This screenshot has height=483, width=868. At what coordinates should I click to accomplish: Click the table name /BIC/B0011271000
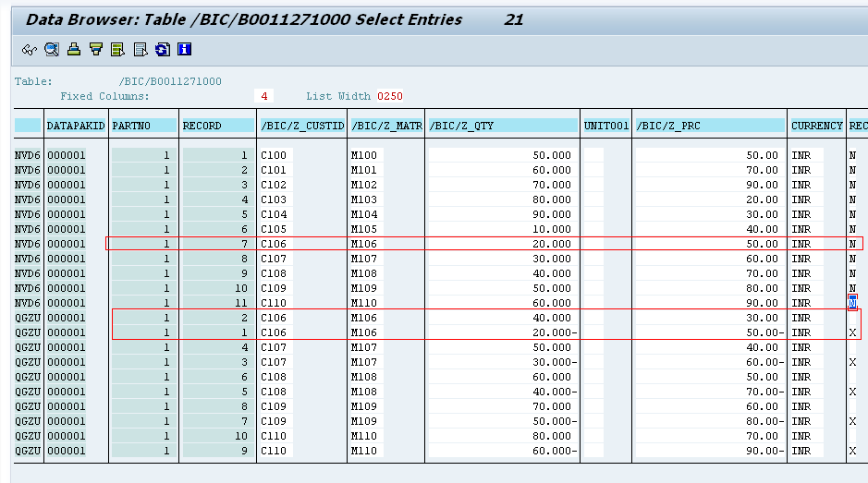click(170, 81)
